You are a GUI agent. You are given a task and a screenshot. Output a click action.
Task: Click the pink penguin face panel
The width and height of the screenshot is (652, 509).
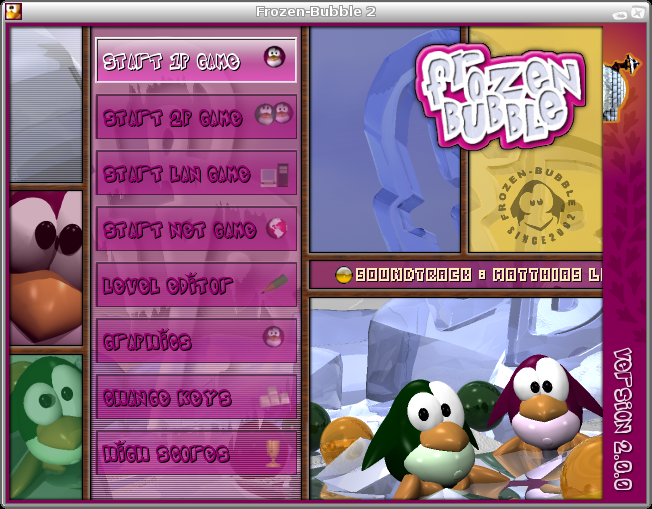[46, 268]
